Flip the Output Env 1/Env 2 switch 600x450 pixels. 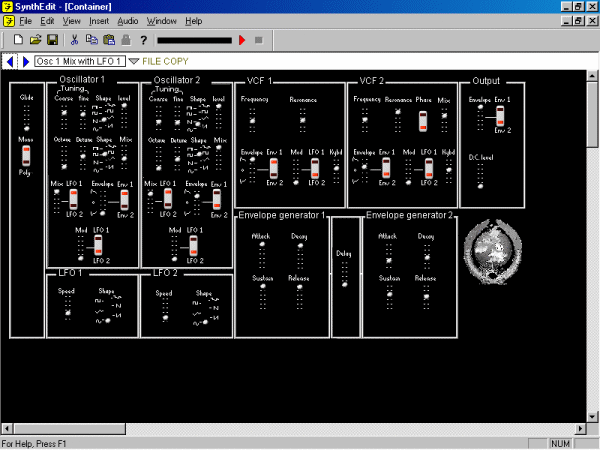[x=481, y=119]
